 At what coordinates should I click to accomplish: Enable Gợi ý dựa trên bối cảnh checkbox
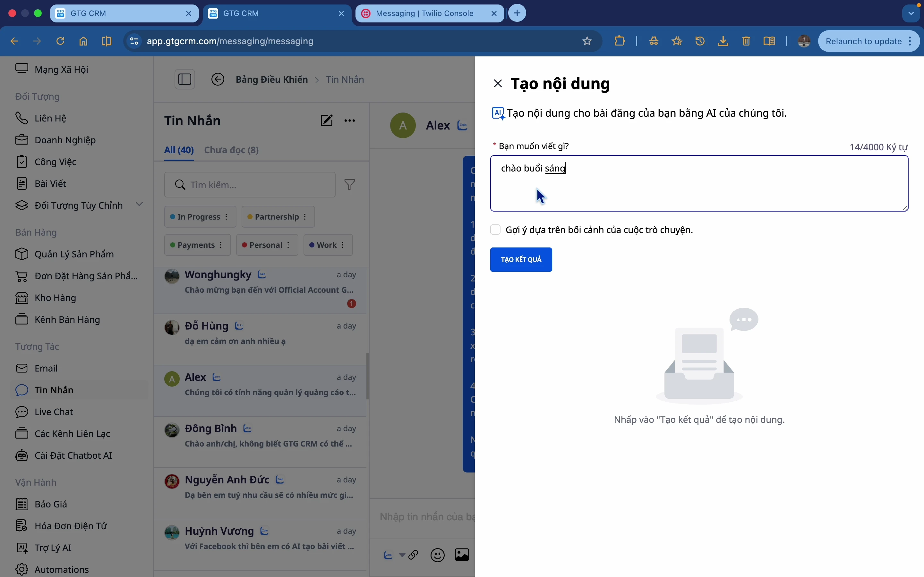click(496, 230)
